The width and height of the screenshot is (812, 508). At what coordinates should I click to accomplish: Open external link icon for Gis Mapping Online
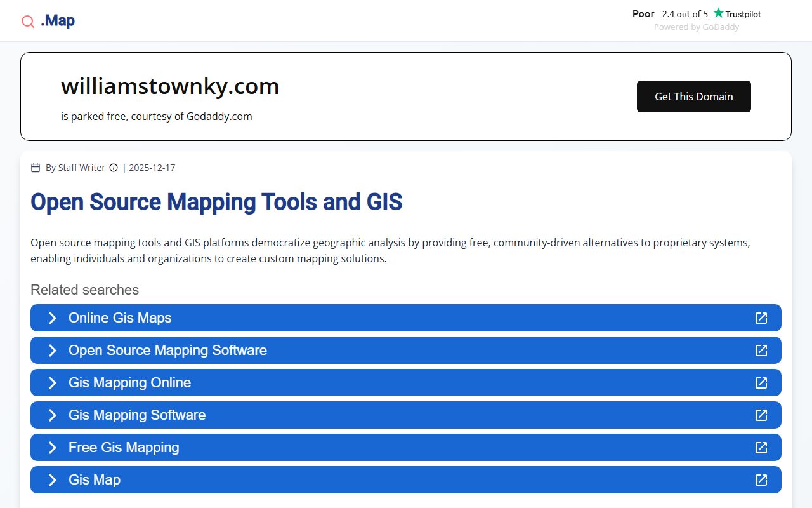761,382
